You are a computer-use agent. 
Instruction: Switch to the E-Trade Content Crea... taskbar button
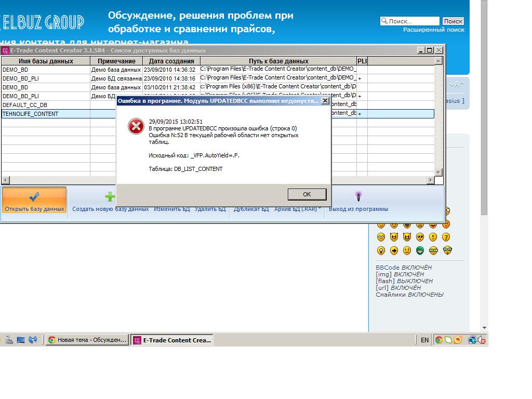[172, 340]
